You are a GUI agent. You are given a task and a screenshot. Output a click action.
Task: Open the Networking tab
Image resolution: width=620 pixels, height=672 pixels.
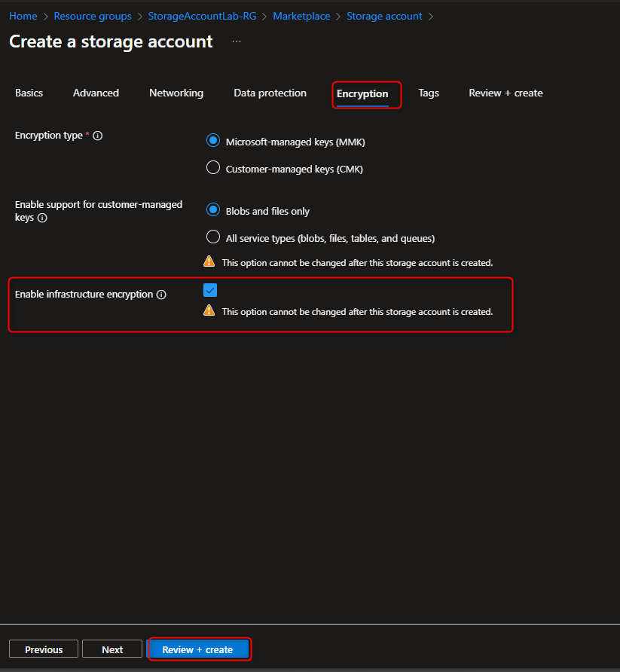pos(176,93)
